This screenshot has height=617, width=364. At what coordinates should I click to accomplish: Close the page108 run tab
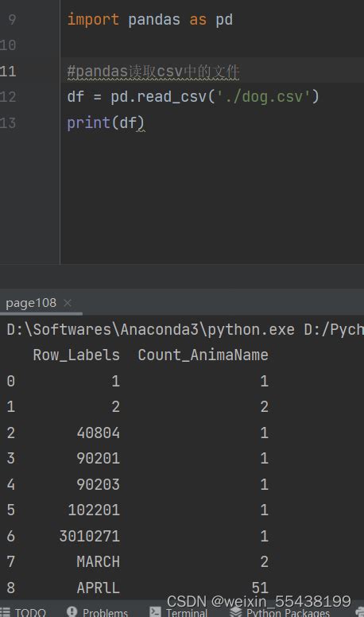pyautogui.click(x=68, y=303)
